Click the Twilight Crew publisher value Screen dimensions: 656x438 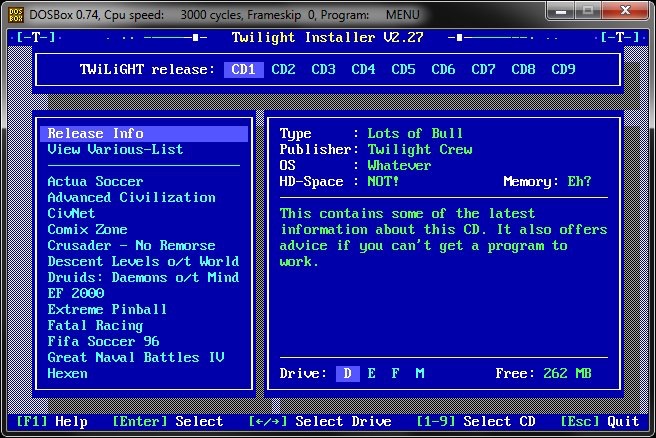tap(420, 149)
